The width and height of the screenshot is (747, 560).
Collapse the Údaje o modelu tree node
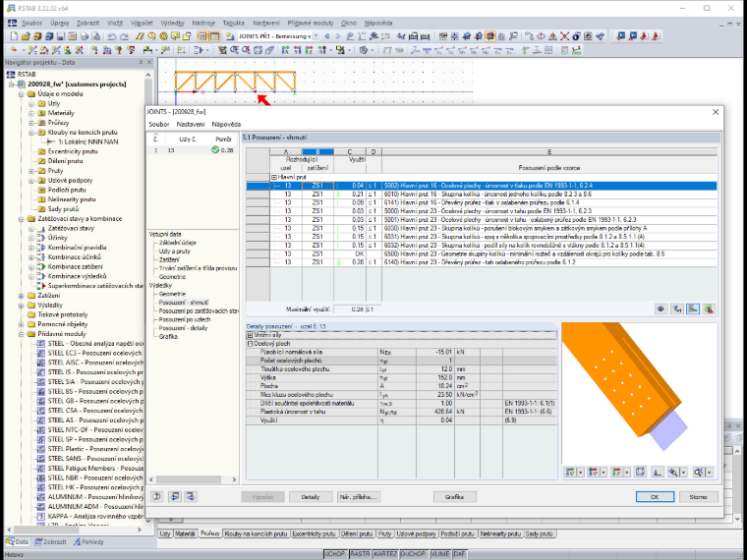pos(22,93)
